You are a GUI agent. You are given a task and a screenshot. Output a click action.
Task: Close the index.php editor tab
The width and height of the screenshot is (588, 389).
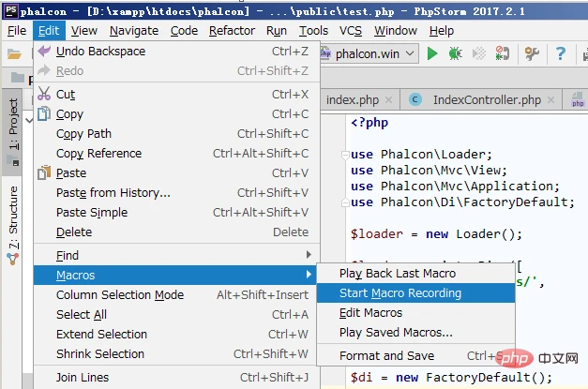pyautogui.click(x=388, y=100)
